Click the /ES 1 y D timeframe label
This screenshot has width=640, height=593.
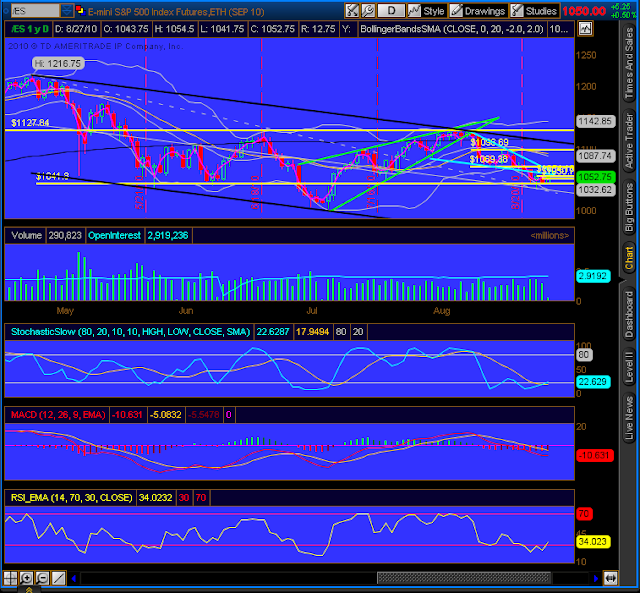29,29
